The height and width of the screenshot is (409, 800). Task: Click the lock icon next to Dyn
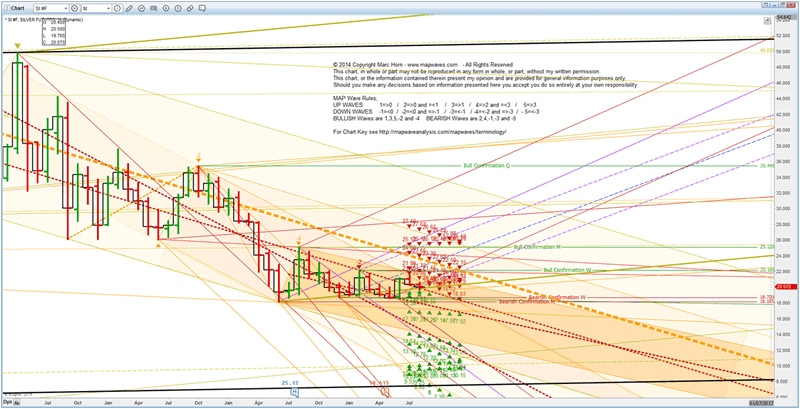pos(16,402)
